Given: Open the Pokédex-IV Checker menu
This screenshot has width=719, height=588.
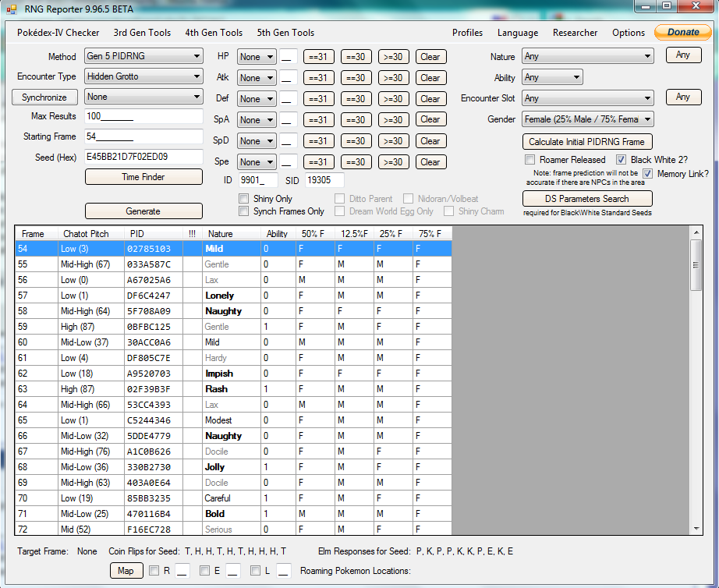Looking at the screenshot, I should tap(58, 33).
